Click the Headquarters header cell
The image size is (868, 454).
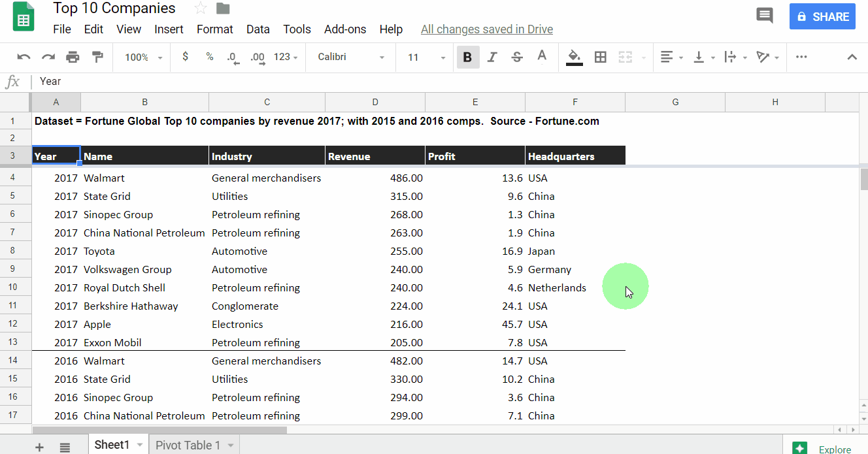[575, 156]
